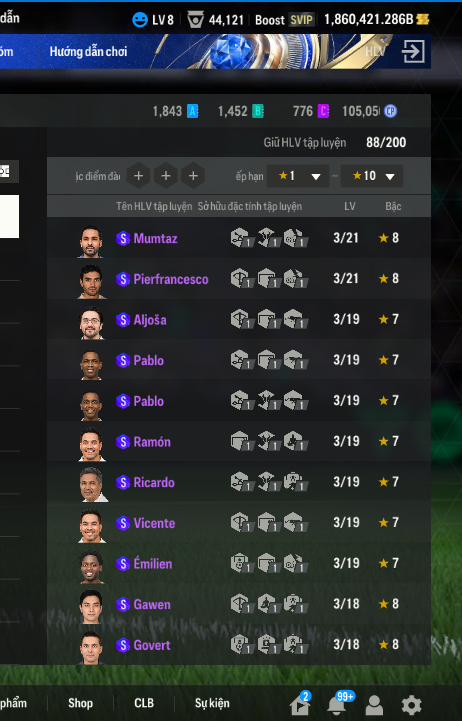
Task: Open the Sự kiện menu item
Action: (x=212, y=703)
